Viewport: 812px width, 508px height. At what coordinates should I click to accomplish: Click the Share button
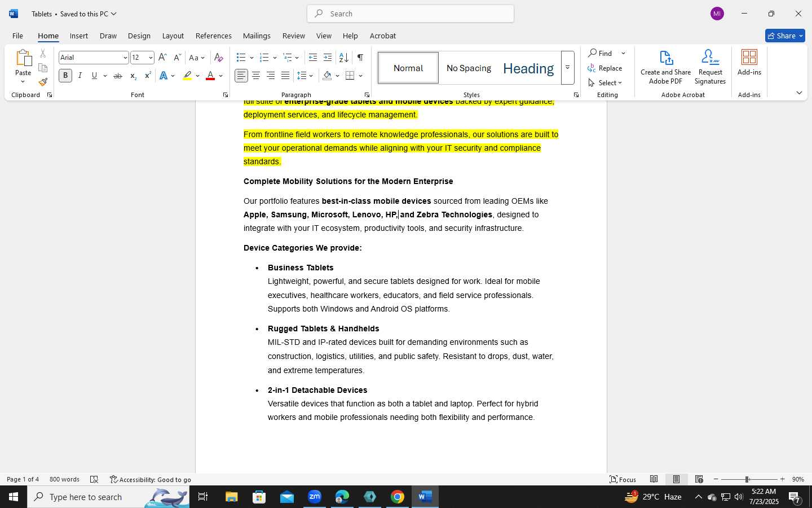click(x=785, y=36)
